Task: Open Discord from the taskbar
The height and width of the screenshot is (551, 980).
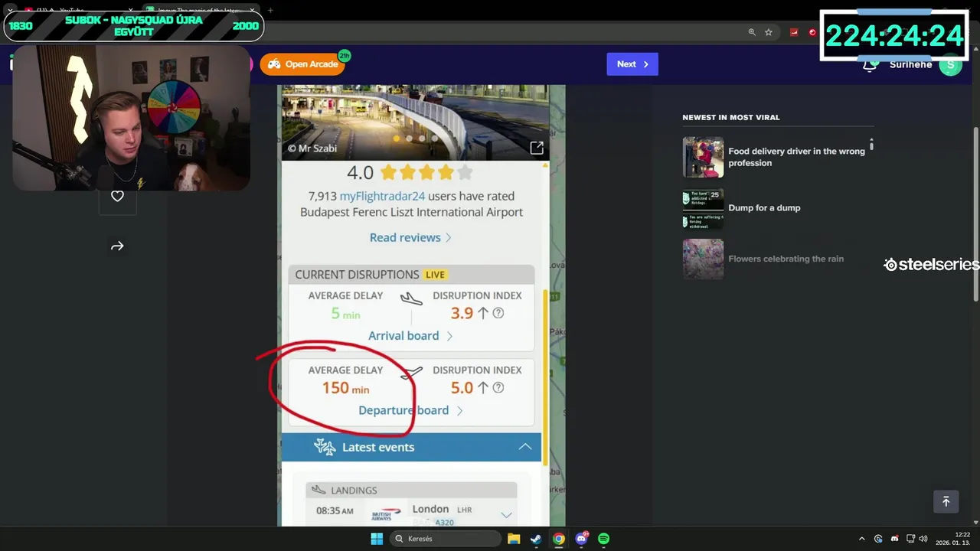Action: (x=582, y=539)
